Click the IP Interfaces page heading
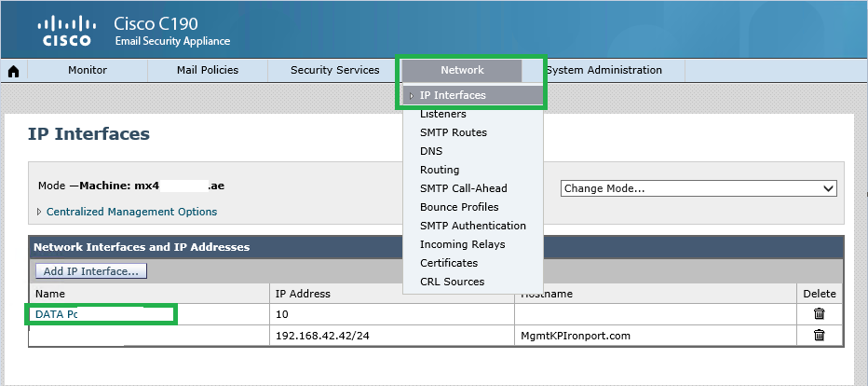 88,134
